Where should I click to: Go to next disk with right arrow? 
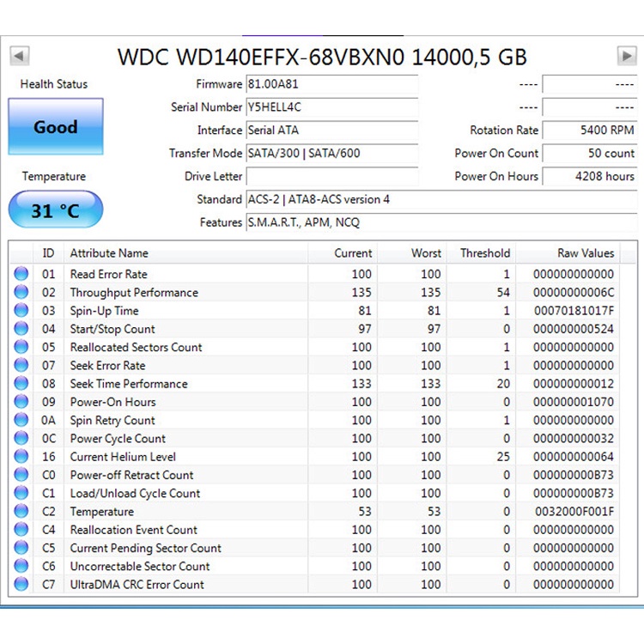[626, 56]
